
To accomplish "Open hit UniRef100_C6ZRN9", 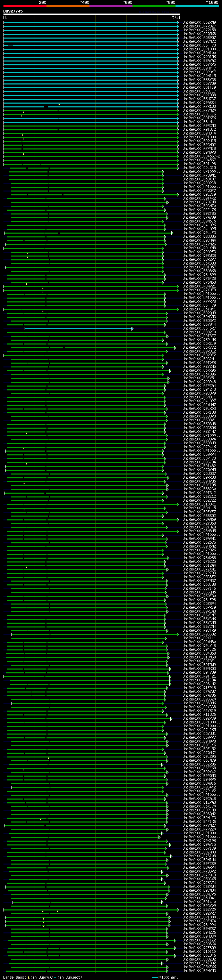I will pos(199,23).
